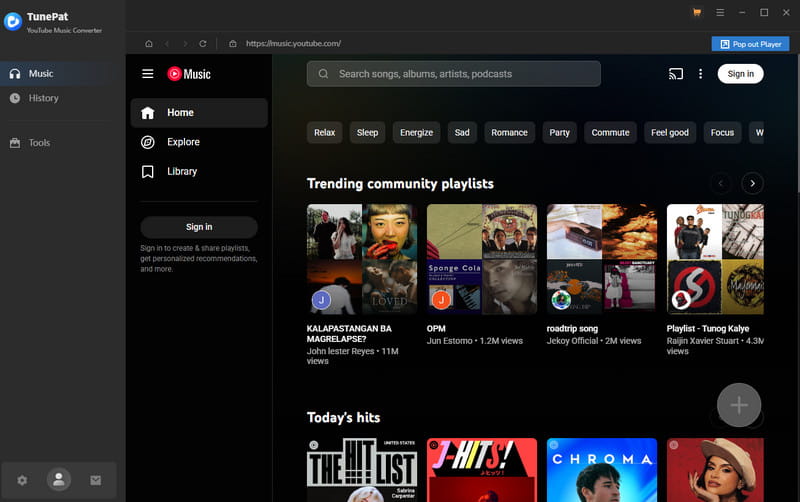800x502 pixels.
Task: Select Home in YouTube Music nav
Action: pyautogui.click(x=199, y=113)
